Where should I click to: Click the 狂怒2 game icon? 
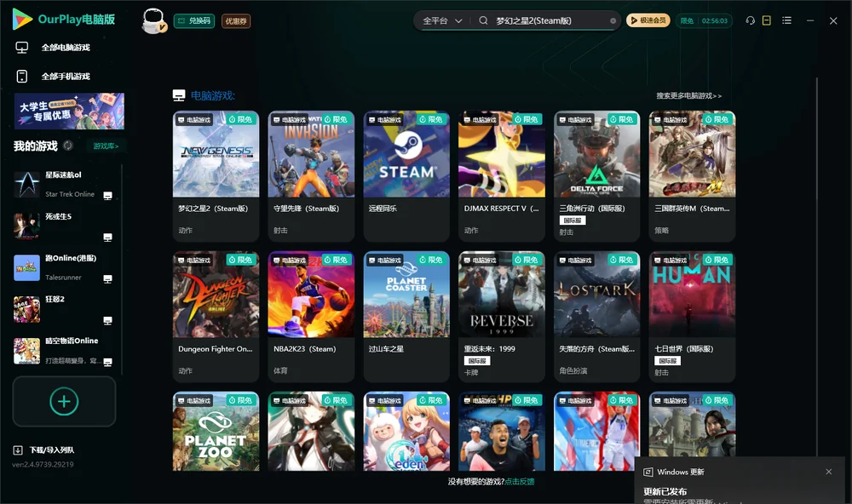[x=26, y=309]
